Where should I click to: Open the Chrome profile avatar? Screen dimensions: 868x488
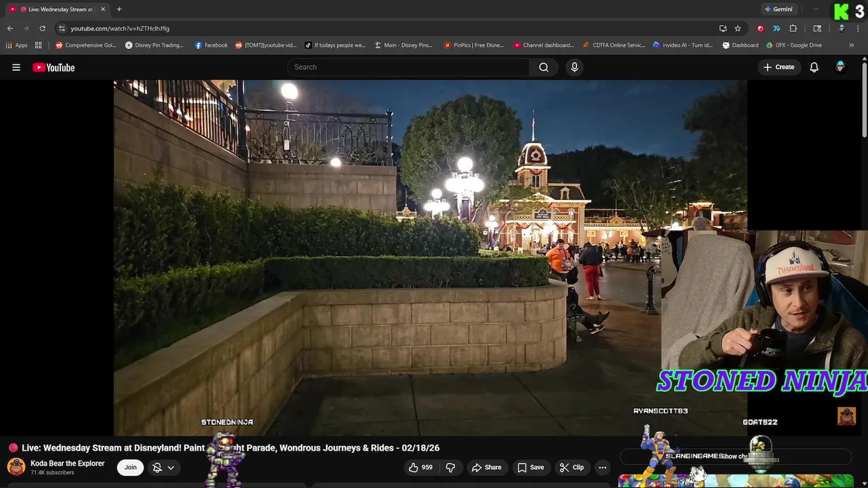842,28
